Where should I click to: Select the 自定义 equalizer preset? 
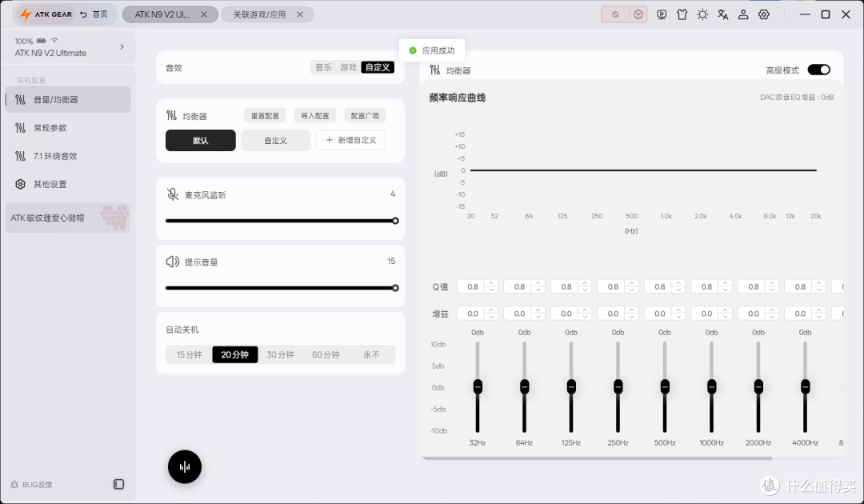point(275,141)
